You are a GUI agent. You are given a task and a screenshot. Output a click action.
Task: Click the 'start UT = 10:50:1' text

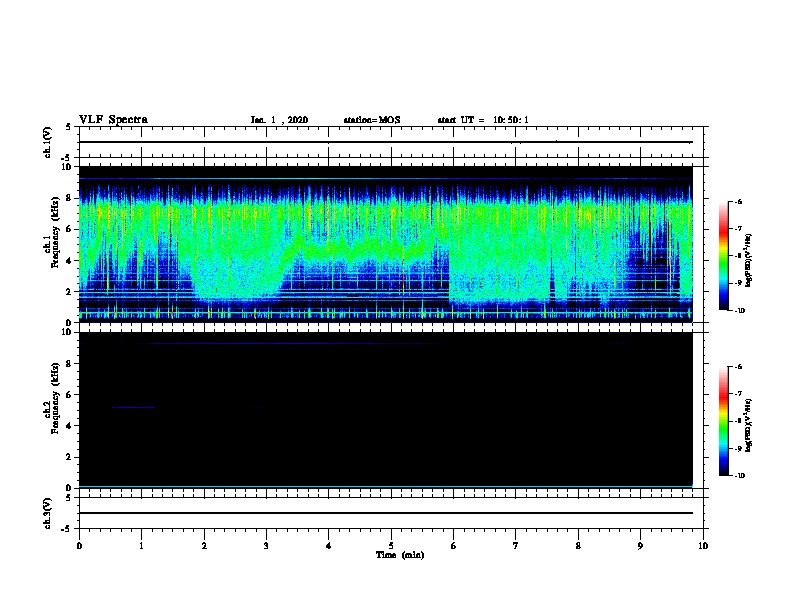tap(483, 120)
